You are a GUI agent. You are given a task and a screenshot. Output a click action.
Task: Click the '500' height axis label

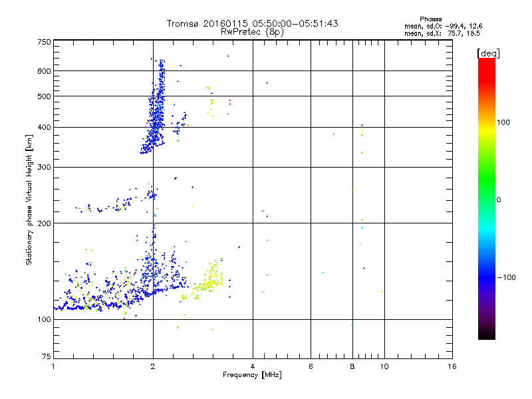point(45,96)
